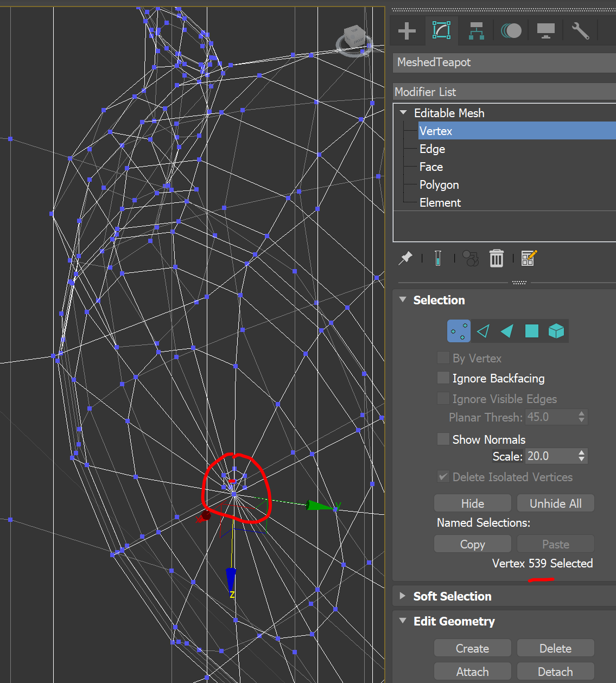The image size is (616, 683).
Task: Switch to the Display panel tab
Action: [545, 30]
